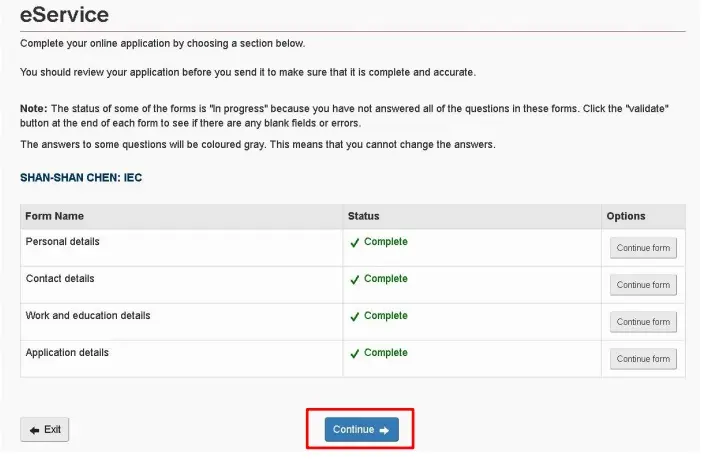Click the green checkmark beside Personal details status

[355, 243]
